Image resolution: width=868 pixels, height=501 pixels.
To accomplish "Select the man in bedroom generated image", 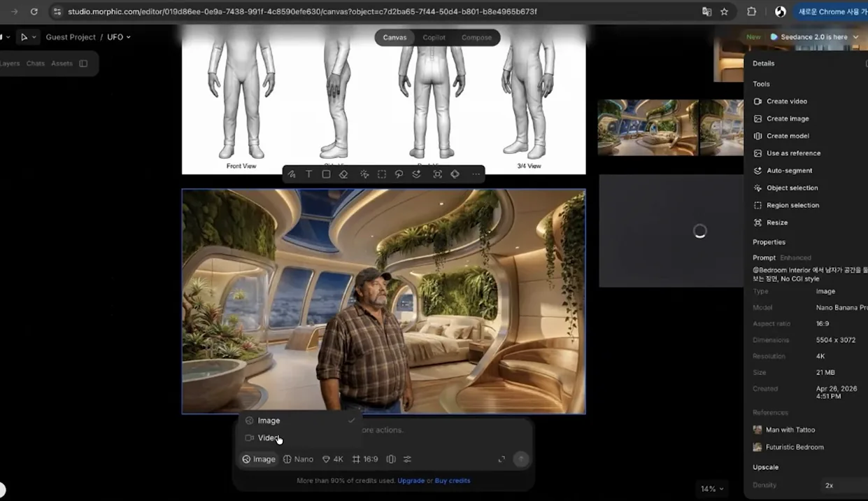I will (x=384, y=302).
